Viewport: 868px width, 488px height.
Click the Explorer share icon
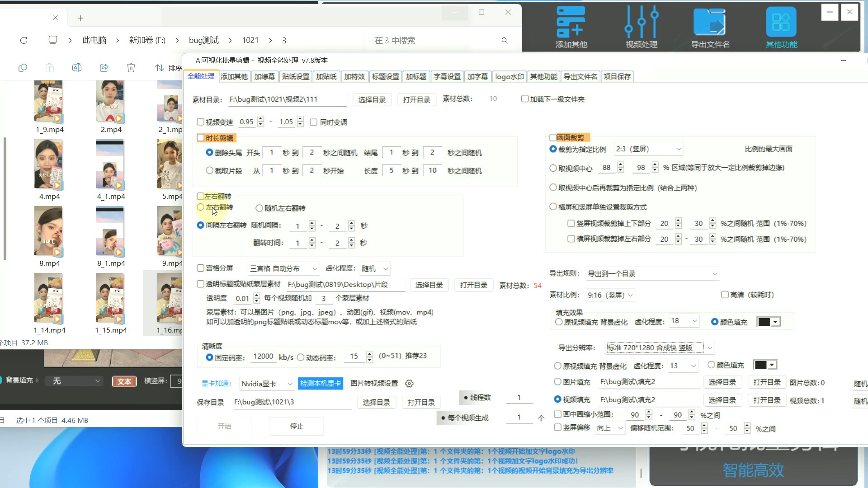tap(104, 68)
